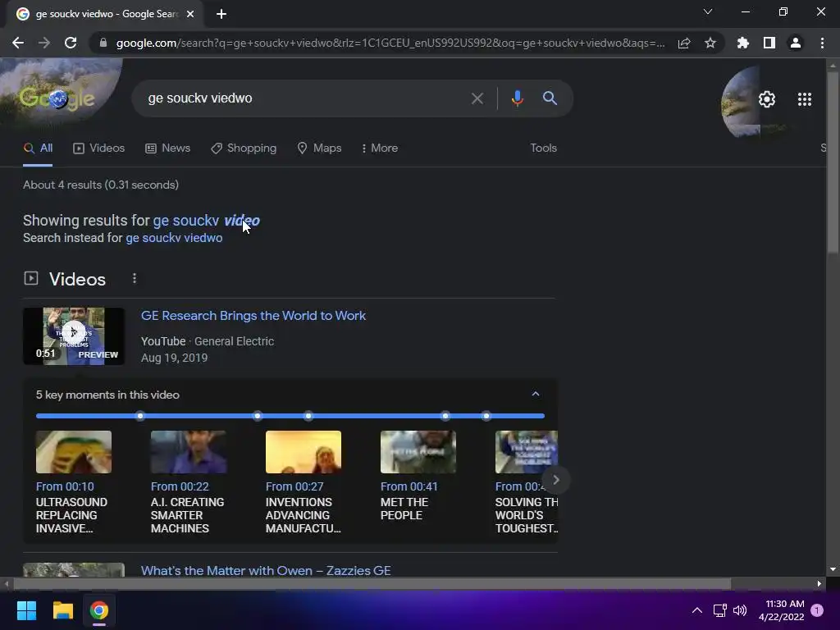Click 'From 00:10' timestamp link
The image size is (840, 630).
[x=65, y=486]
